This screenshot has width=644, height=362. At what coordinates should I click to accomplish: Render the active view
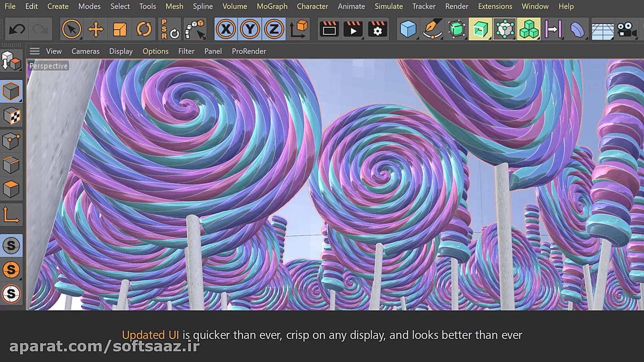pos(329,29)
